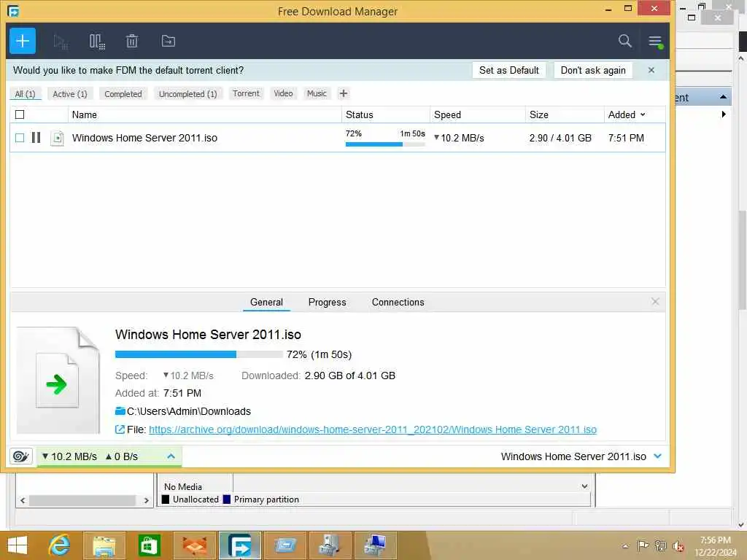
Task: Switch to the General details tab
Action: pos(266,303)
